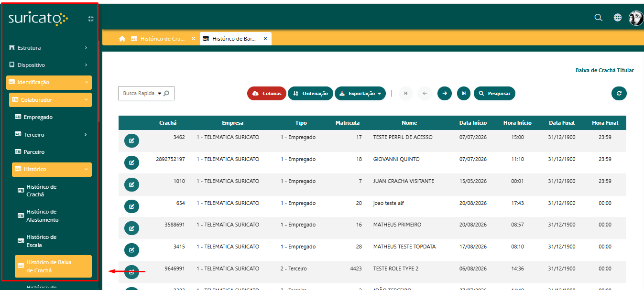
Task: Open the language globe icon
Action: coord(618,18)
